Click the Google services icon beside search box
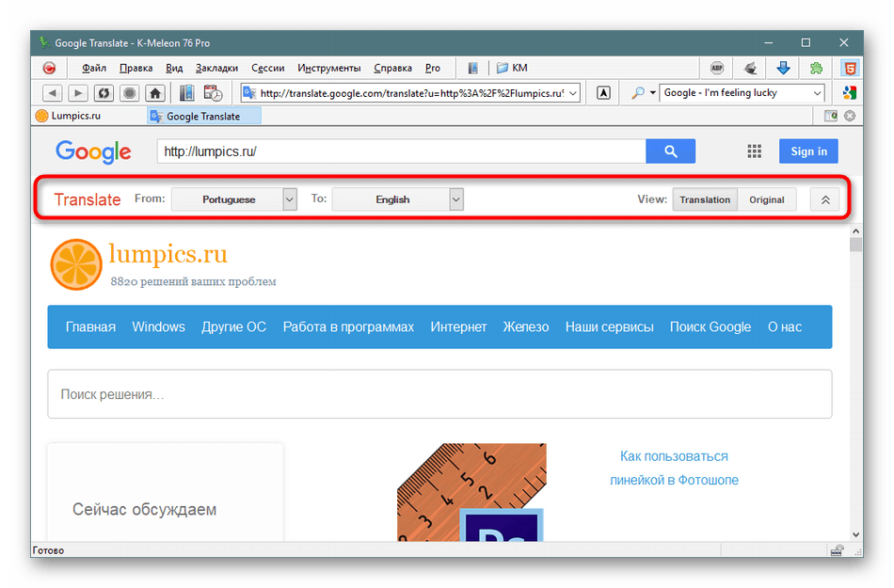This screenshot has width=894, height=588. (x=850, y=93)
